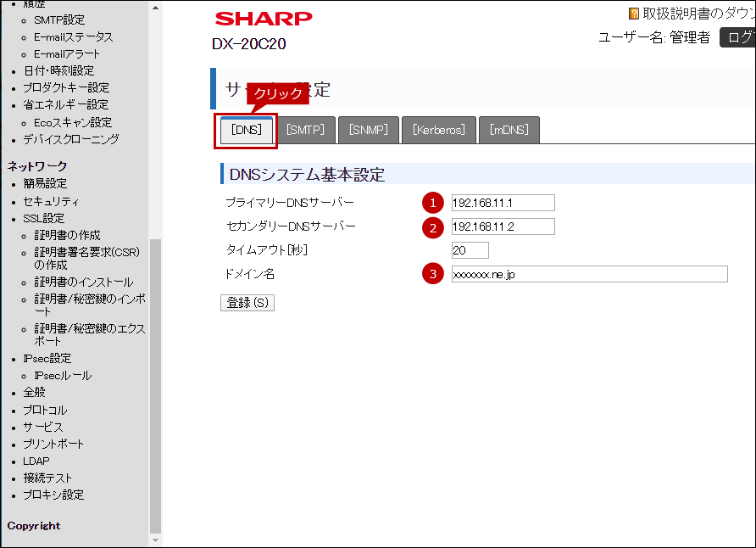Open IPsecルール in the sidebar
The image size is (756, 548).
click(x=63, y=376)
